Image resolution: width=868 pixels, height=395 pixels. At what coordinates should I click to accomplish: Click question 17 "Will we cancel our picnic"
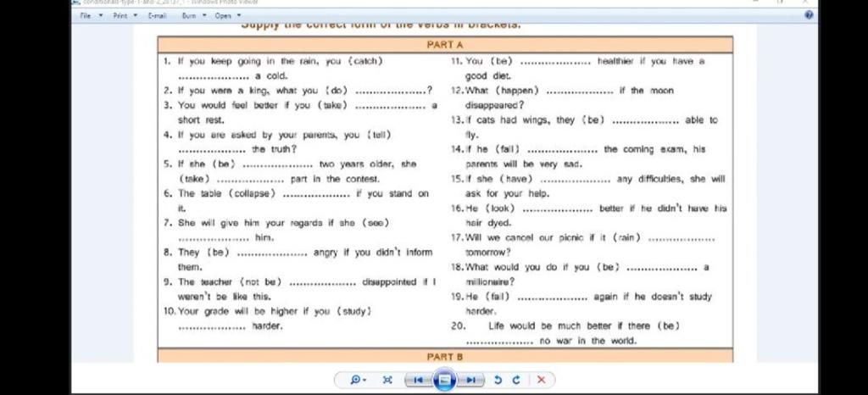tap(582, 245)
